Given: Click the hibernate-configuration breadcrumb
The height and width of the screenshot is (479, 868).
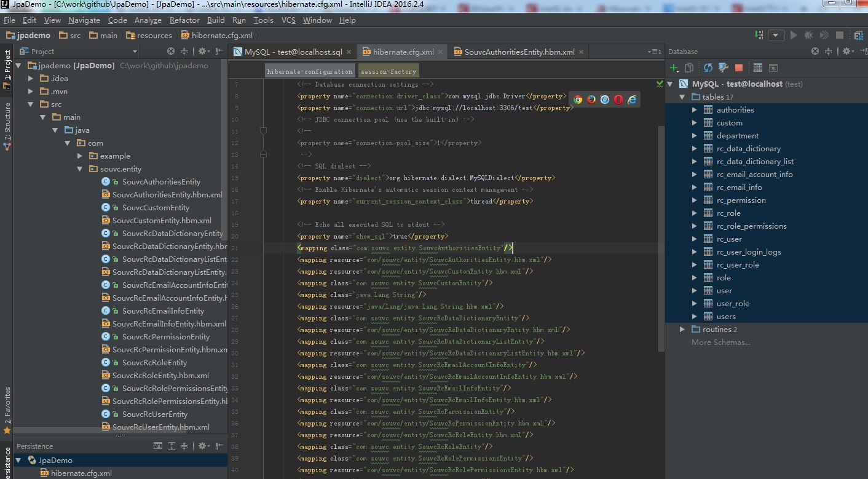Looking at the screenshot, I should [x=310, y=71].
